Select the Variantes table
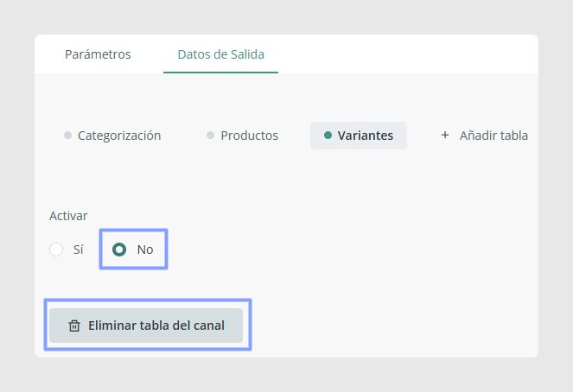This screenshot has height=392, width=573. tap(359, 136)
